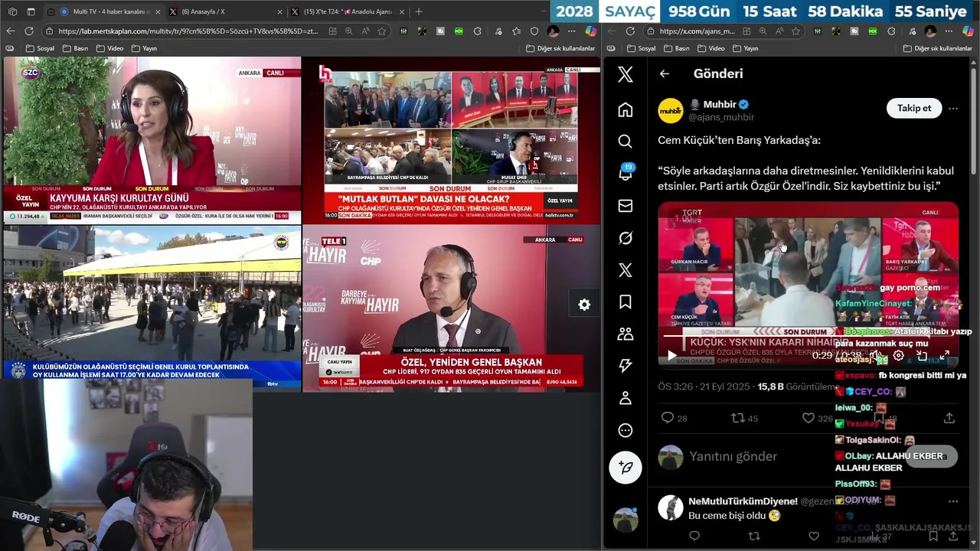Like NeMutluTürkümDiyene's reply
The height and width of the screenshot is (551, 980).
pyautogui.click(x=814, y=536)
